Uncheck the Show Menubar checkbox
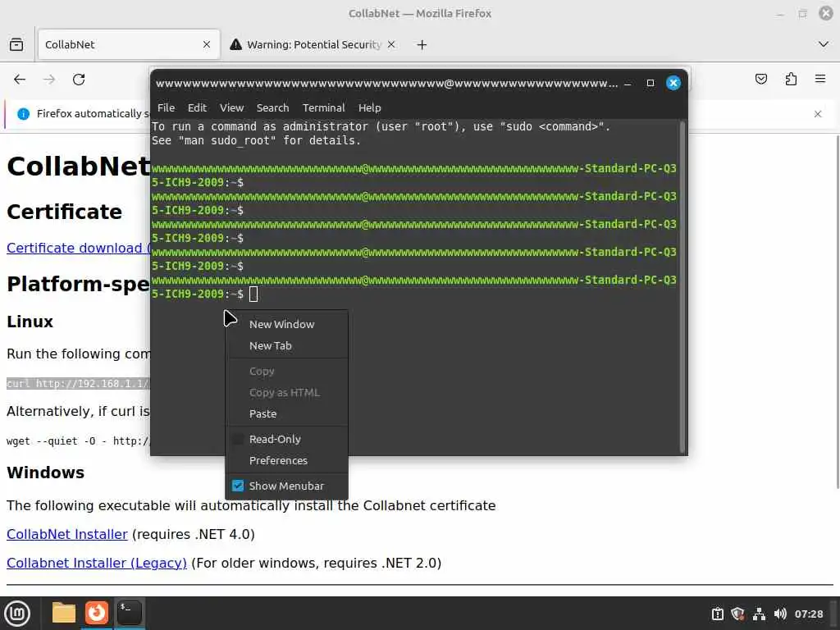 click(238, 486)
